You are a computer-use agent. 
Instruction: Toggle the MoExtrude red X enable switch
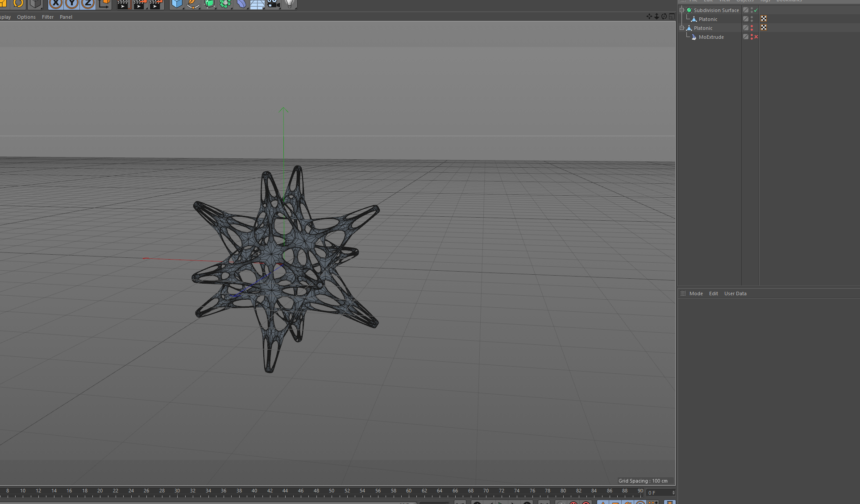pyautogui.click(x=756, y=37)
